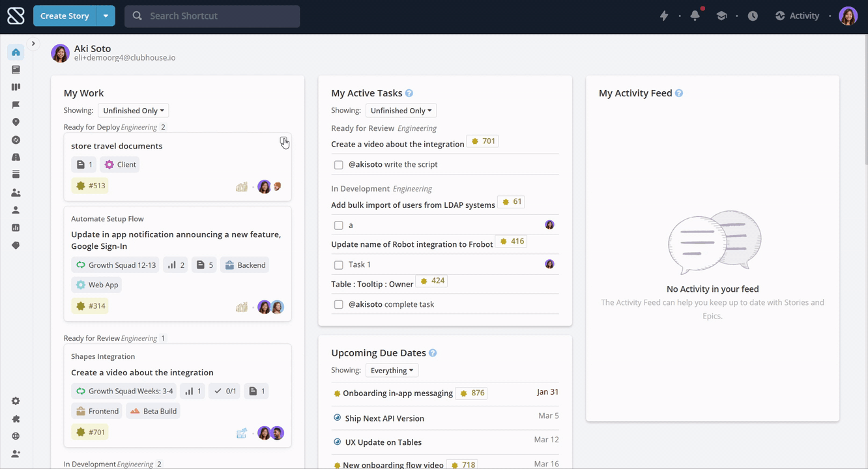This screenshot has height=469, width=868.
Task: Click the #513 story ID tag
Action: [90, 186]
